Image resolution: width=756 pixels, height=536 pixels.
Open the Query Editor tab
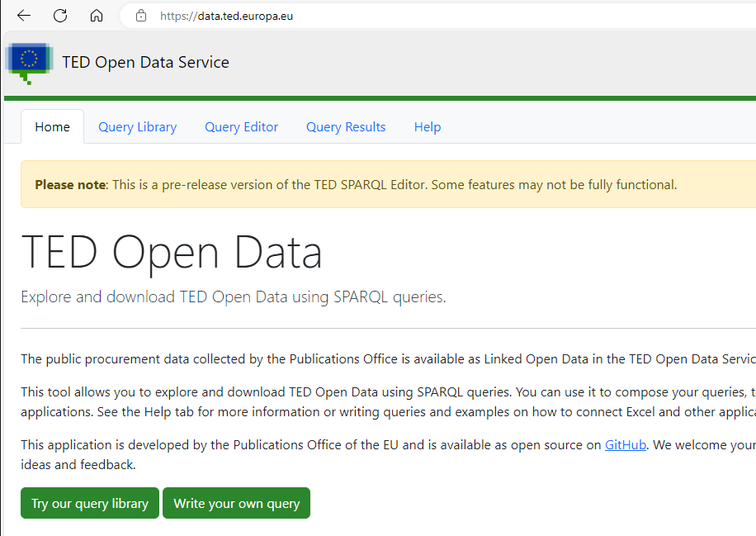pos(241,127)
